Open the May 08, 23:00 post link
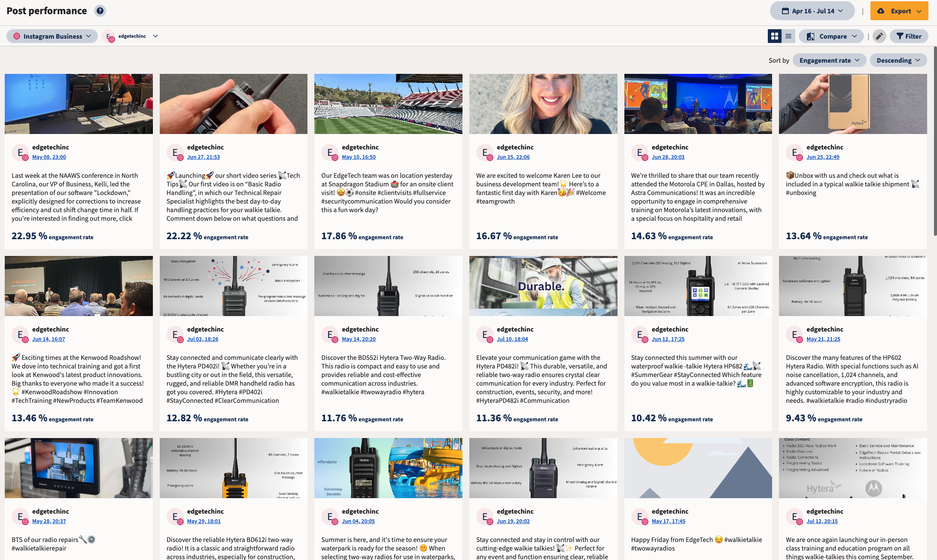 point(49,157)
